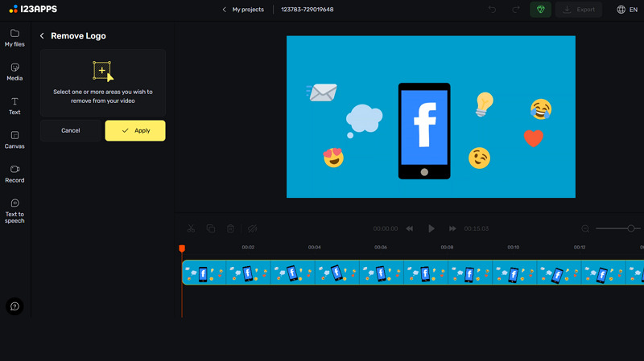Open the Record panel
This screenshot has width=644, height=361.
[x=14, y=174]
